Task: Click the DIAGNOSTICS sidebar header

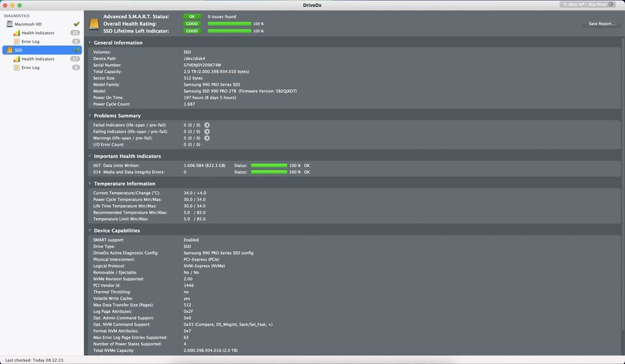Action: 17,16
